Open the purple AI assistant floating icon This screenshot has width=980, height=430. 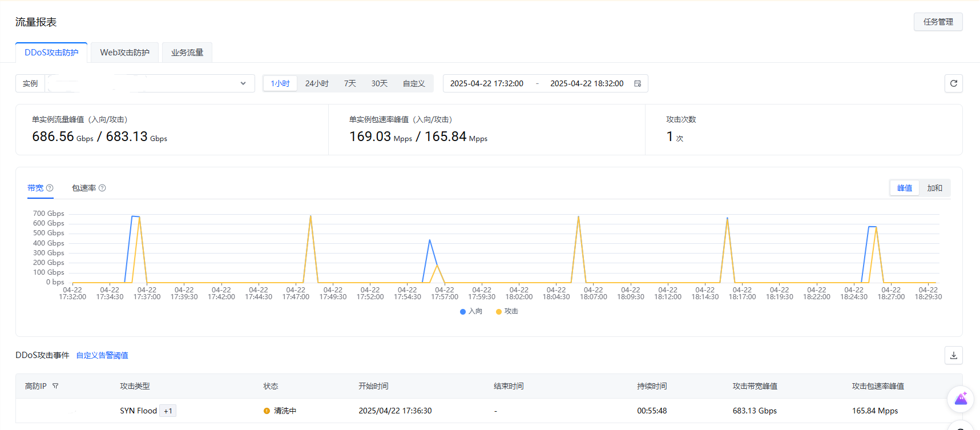coord(961,399)
